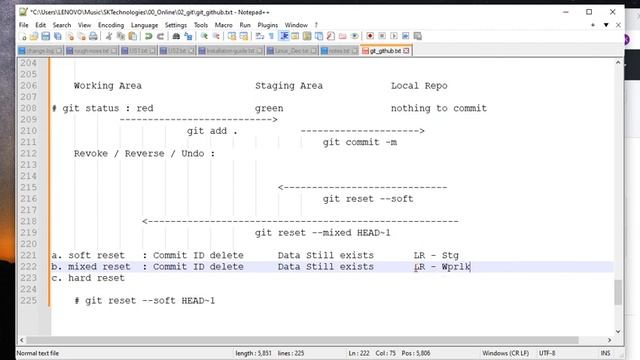The width and height of the screenshot is (640, 360).
Task: Open the Settings menu
Action: tap(176, 25)
